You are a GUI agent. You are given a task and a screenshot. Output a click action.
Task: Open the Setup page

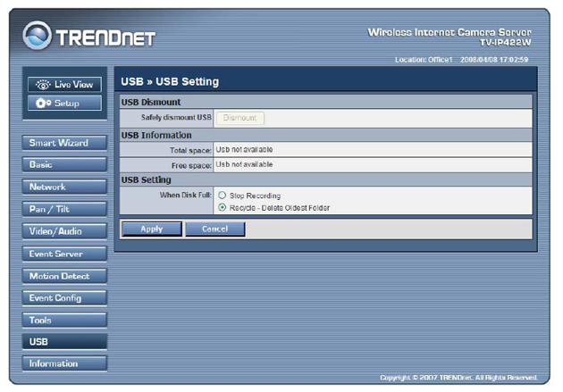pyautogui.click(x=64, y=104)
